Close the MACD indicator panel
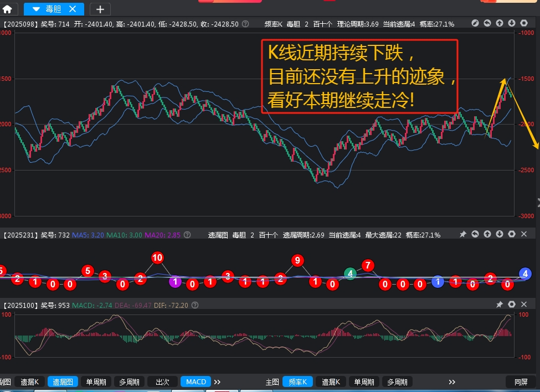 (x=524, y=305)
